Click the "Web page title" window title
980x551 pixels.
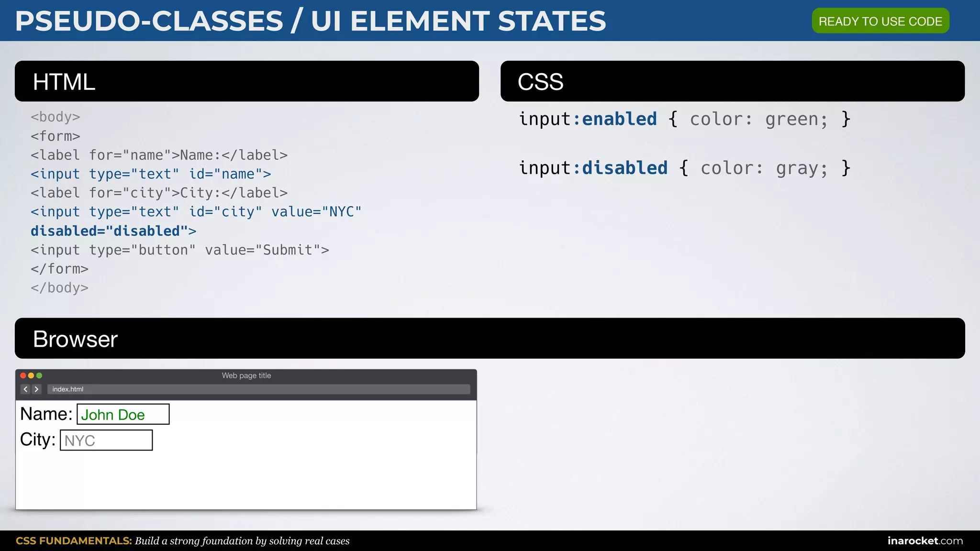click(246, 376)
